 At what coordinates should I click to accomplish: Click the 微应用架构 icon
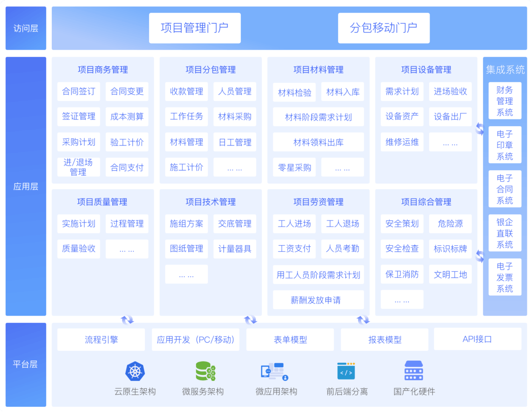[x=274, y=372]
